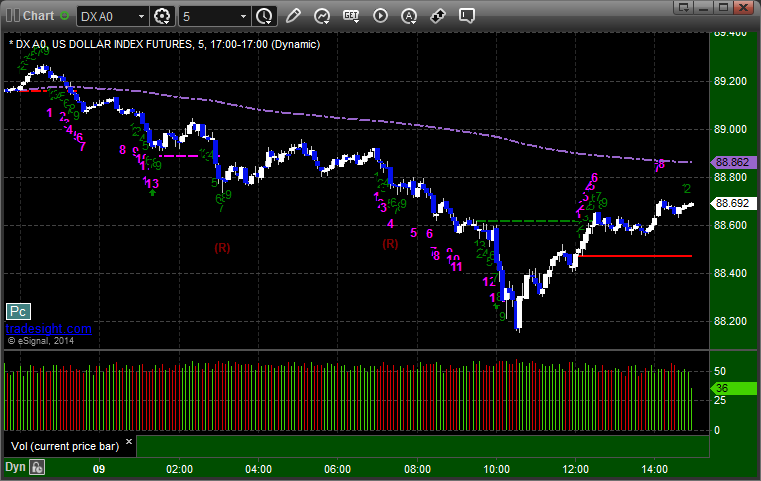Click the 09 date axis label
Screen dimensions: 761x481
pyautogui.click(x=99, y=469)
